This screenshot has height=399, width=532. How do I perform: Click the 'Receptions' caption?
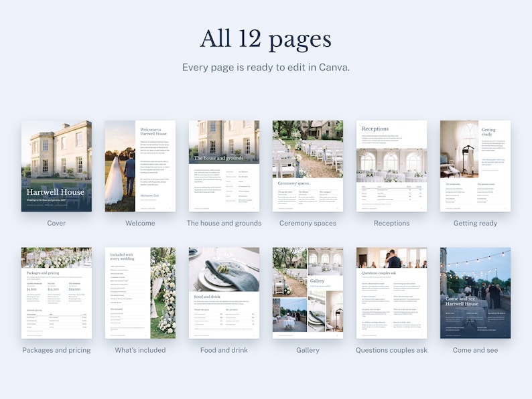[391, 223]
